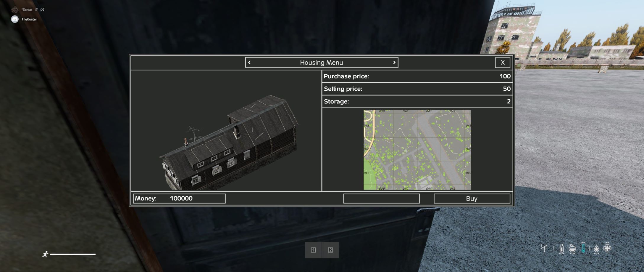Click the 'Selling price:' label

click(343, 89)
